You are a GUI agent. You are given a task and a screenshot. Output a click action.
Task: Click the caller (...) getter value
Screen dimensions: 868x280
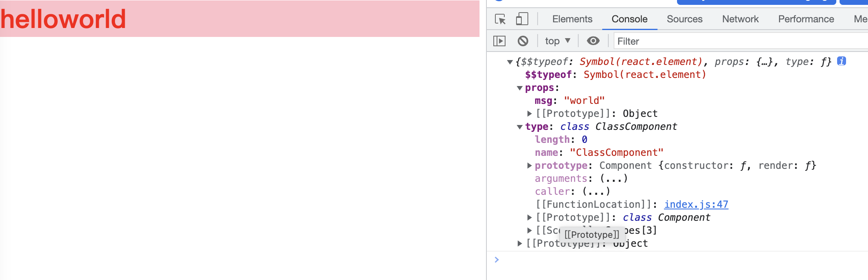596,192
